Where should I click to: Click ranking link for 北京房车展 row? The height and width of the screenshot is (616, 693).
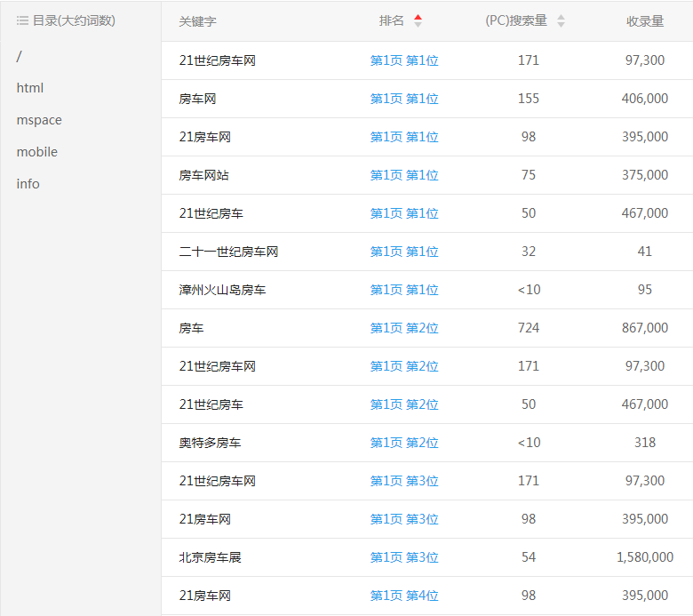point(404,557)
